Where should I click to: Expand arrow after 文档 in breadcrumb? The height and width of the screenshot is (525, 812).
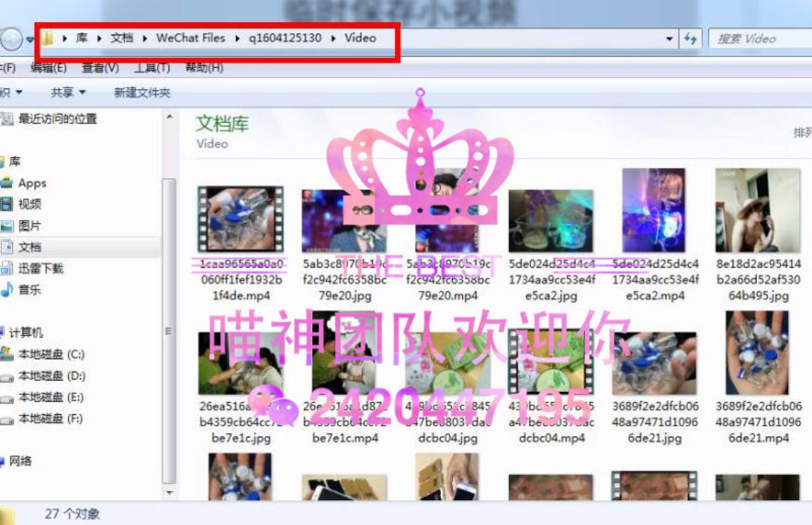(145, 39)
